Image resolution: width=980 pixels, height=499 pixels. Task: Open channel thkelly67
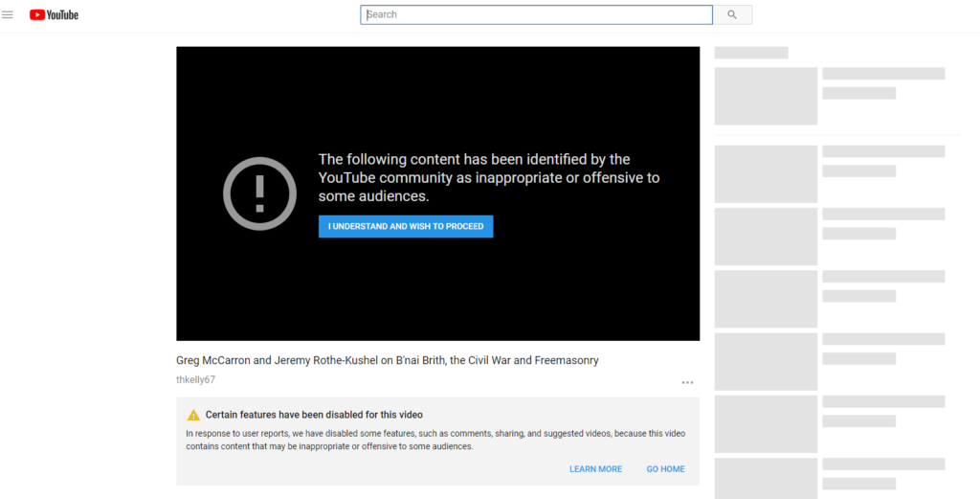195,379
